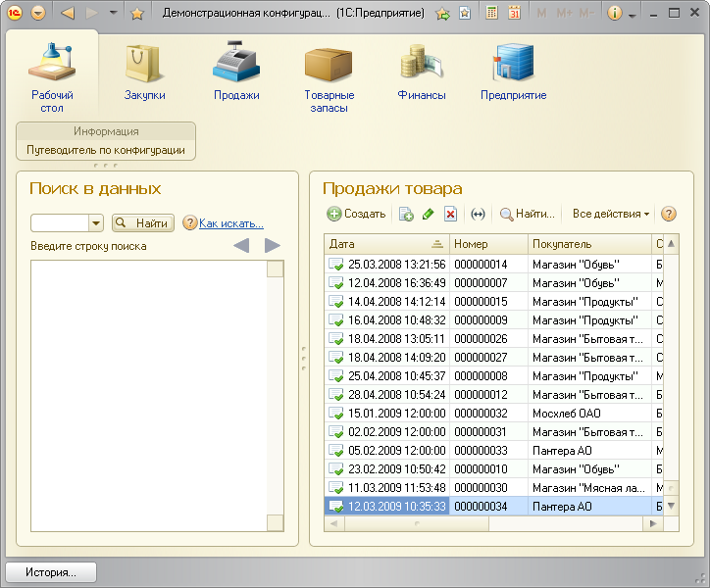
Task: Add current page to favorites
Action: click(442, 14)
